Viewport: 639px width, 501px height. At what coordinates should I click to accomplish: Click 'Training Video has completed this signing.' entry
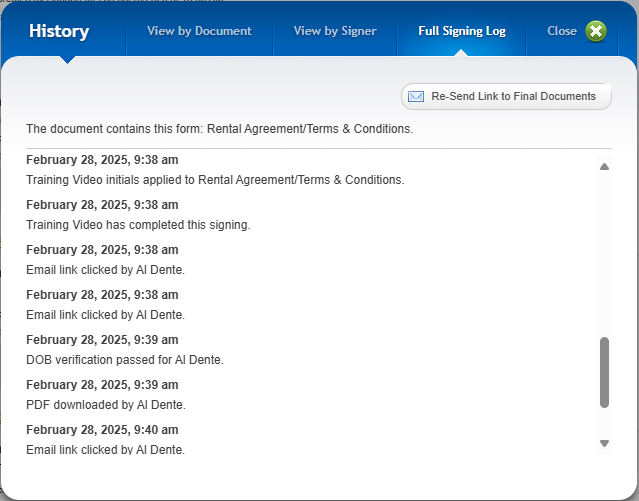click(138, 225)
